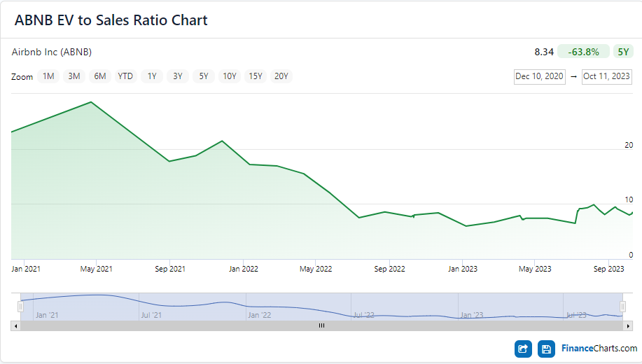Select the YTD zoom option

[x=125, y=76]
